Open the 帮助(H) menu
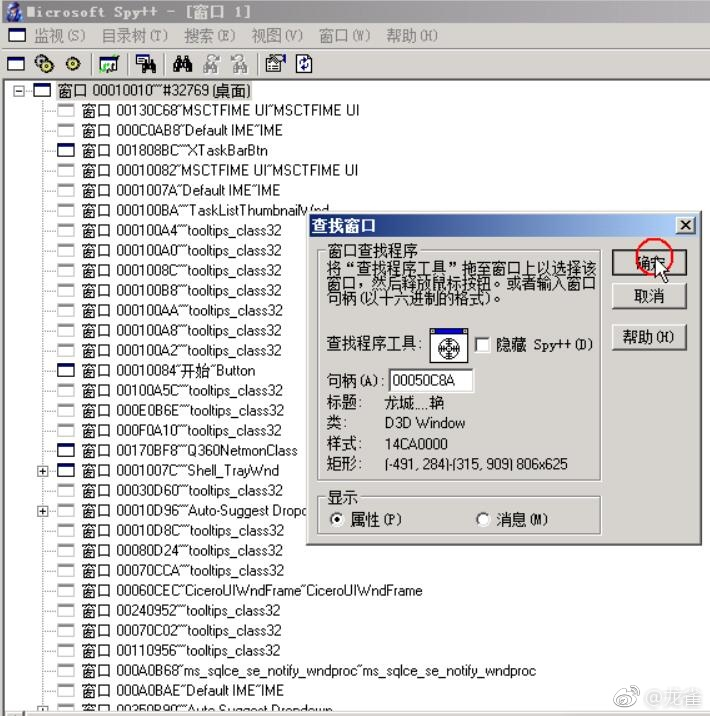This screenshot has height=716, width=710. [412, 36]
